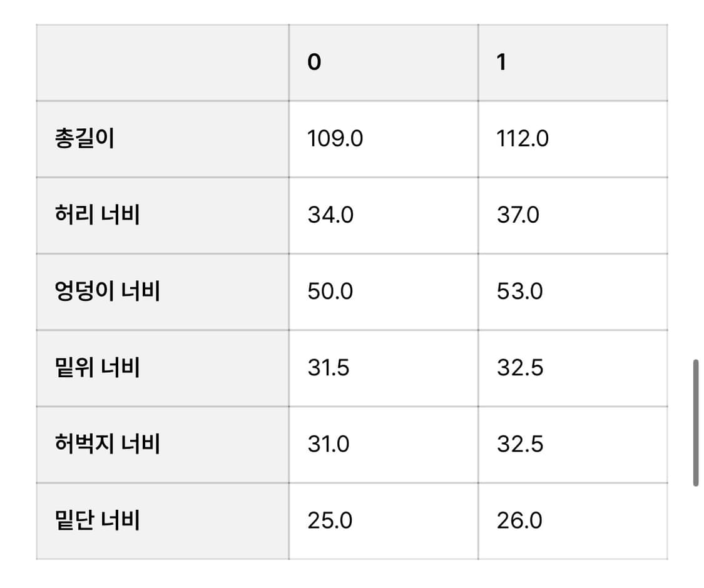
Task: Click the vertical scrollbar thumb
Action: click(x=695, y=423)
